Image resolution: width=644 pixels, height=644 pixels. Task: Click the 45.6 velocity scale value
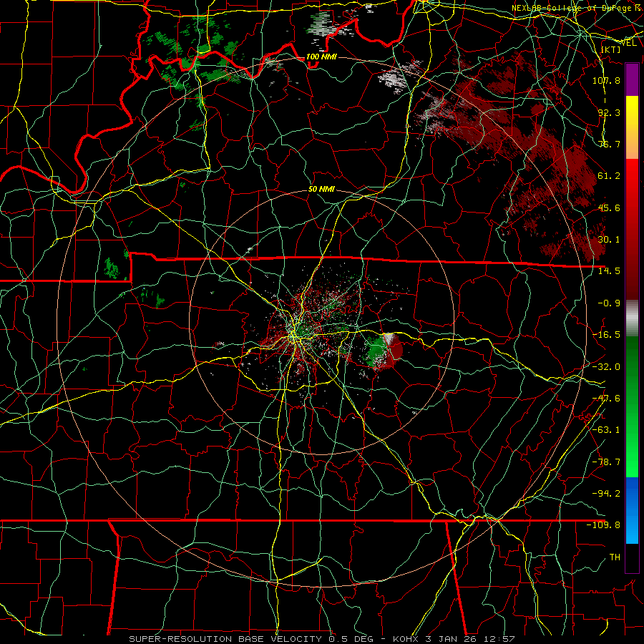pos(610,208)
